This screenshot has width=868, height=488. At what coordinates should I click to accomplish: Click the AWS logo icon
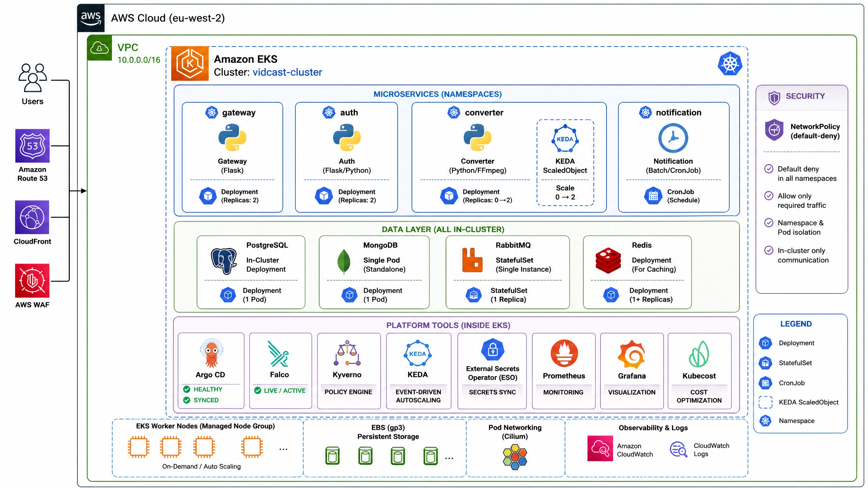pos(91,18)
